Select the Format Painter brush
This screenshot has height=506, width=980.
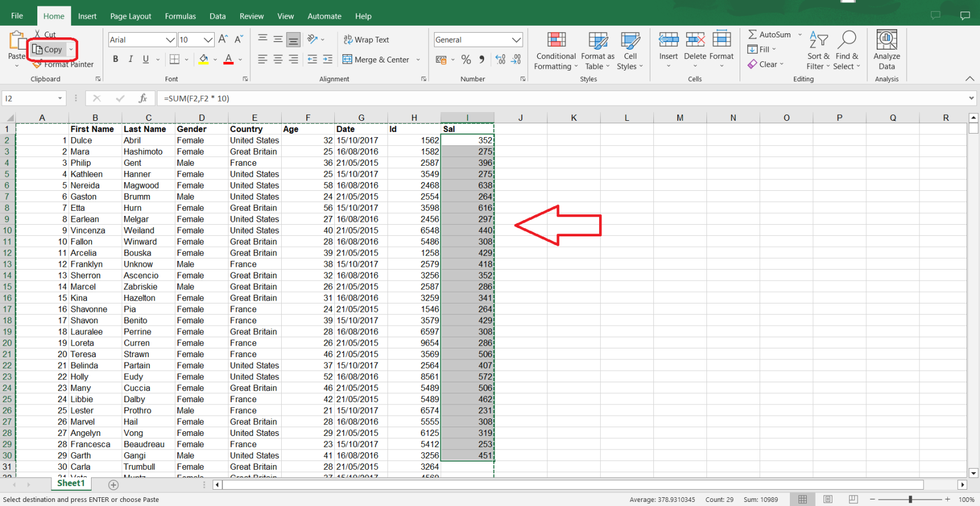(x=64, y=64)
